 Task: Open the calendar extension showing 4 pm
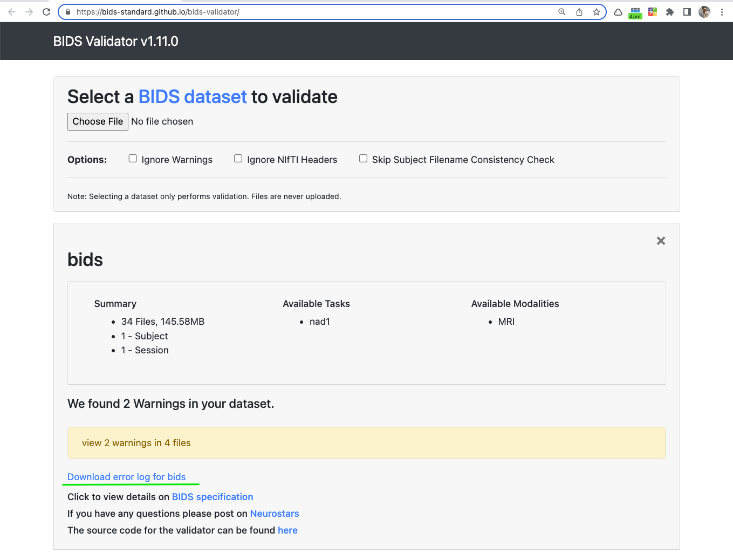[635, 13]
